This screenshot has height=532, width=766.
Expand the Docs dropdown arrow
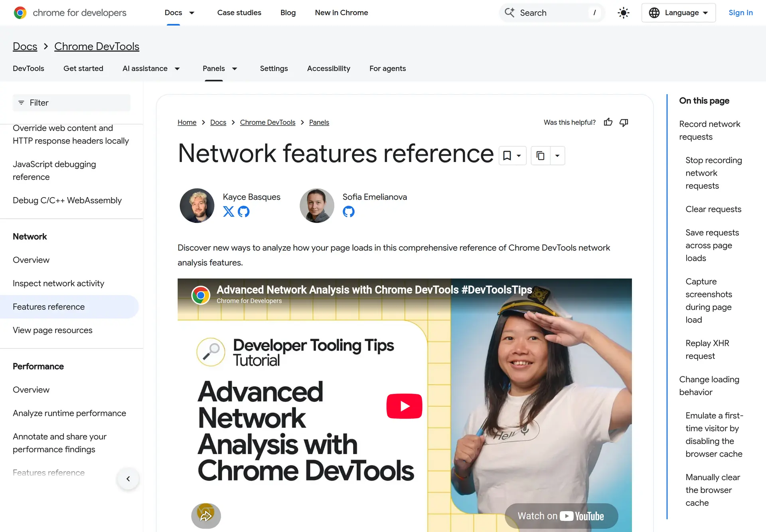(x=191, y=13)
